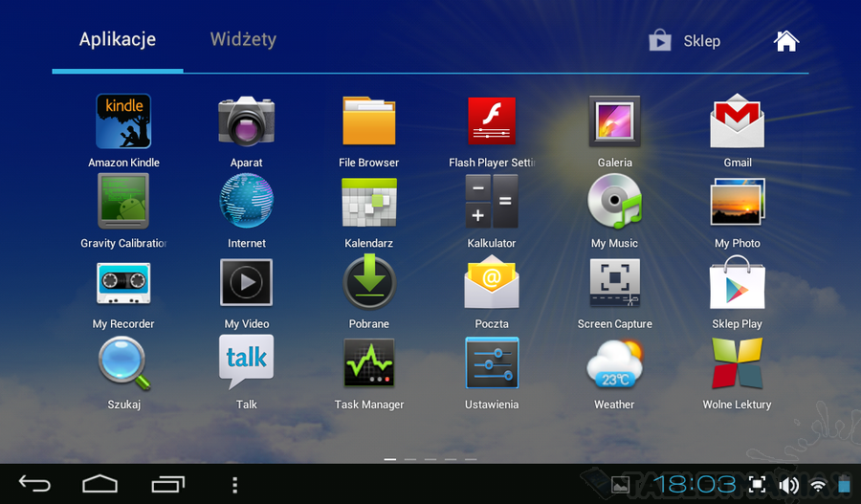Open the Gravity Calibration app

point(123,201)
